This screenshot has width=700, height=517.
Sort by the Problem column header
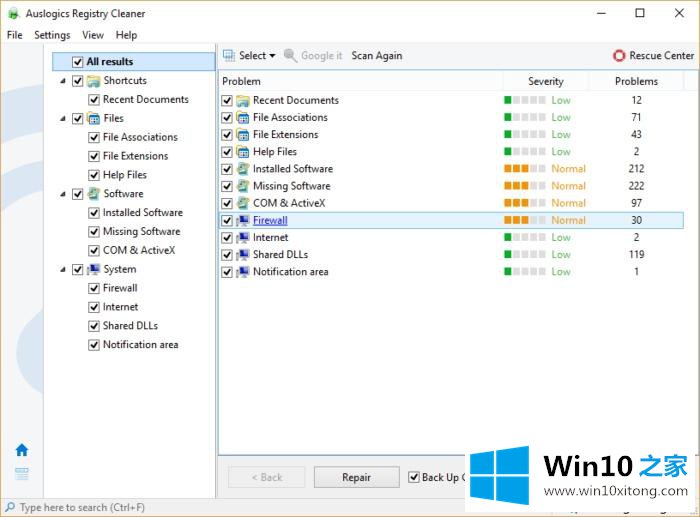click(361, 81)
